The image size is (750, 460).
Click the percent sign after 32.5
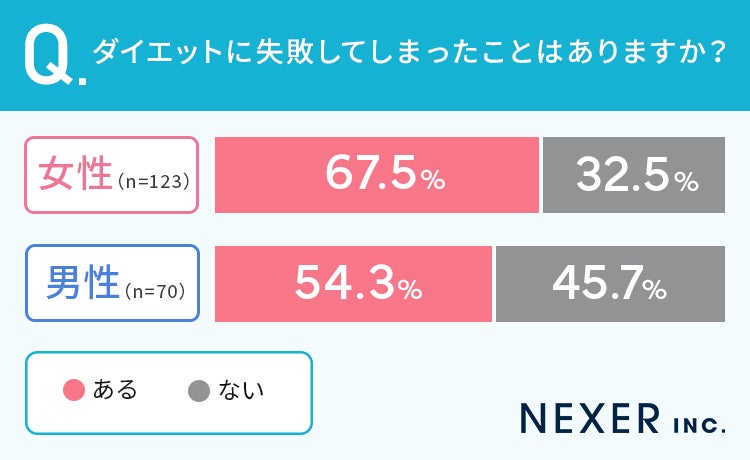685,181
